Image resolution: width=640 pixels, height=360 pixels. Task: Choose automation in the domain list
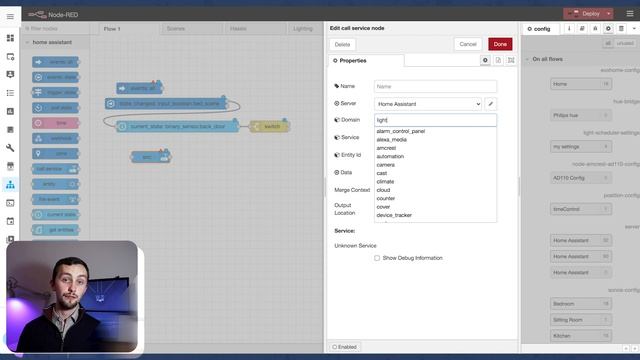(x=390, y=156)
